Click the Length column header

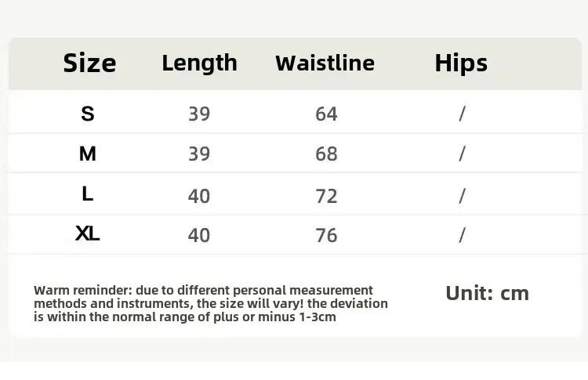(x=199, y=63)
